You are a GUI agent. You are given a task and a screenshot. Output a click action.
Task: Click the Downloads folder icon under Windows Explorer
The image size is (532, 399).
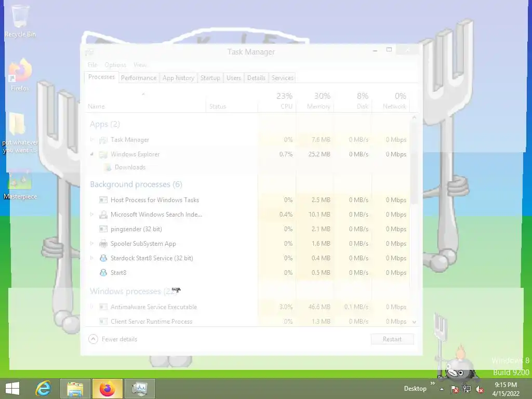point(108,167)
